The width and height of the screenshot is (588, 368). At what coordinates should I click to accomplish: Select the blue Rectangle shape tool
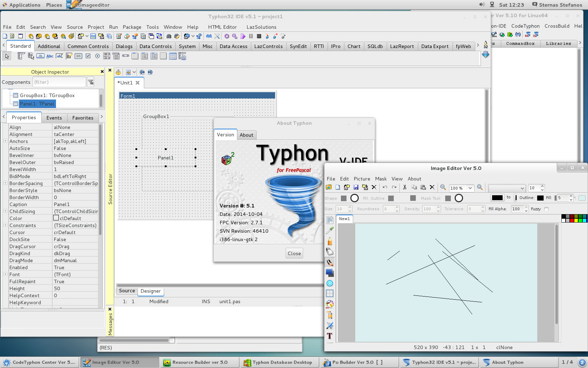(330, 273)
